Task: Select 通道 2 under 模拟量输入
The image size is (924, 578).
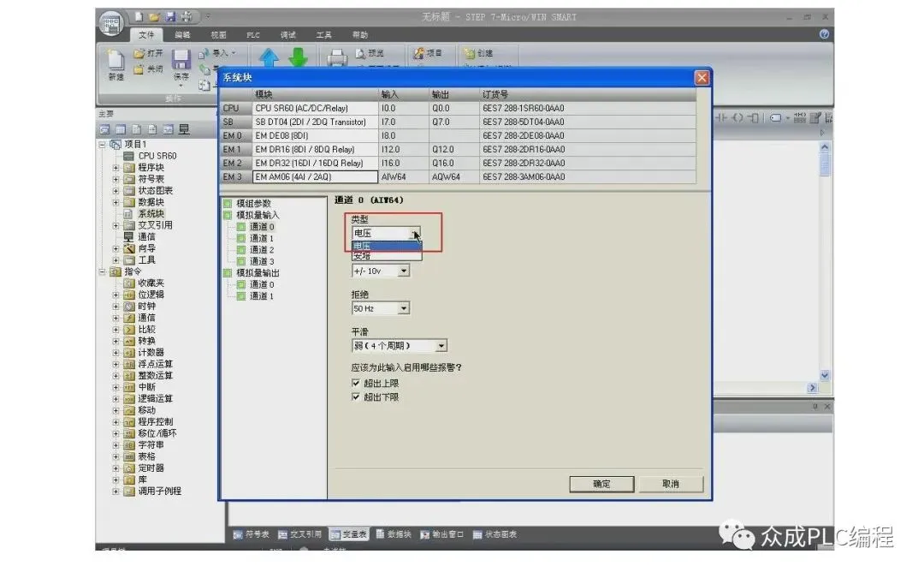Action: [262, 250]
